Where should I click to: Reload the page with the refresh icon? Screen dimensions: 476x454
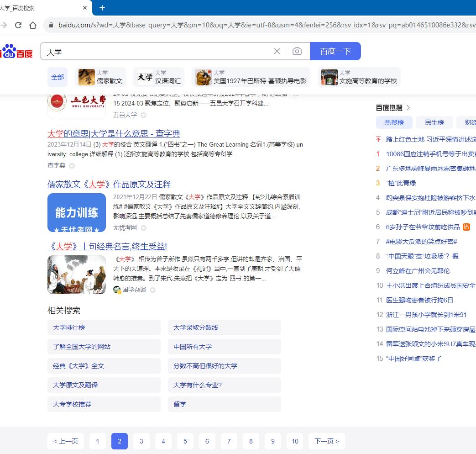pos(18,25)
